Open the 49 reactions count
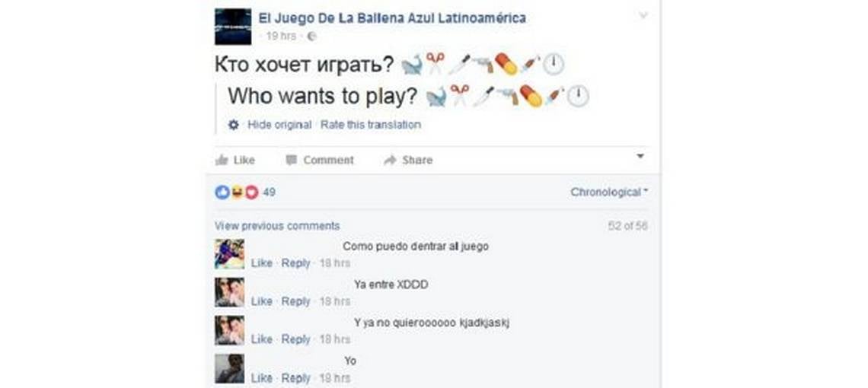The width and height of the screenshot is (868, 388). 269,192
